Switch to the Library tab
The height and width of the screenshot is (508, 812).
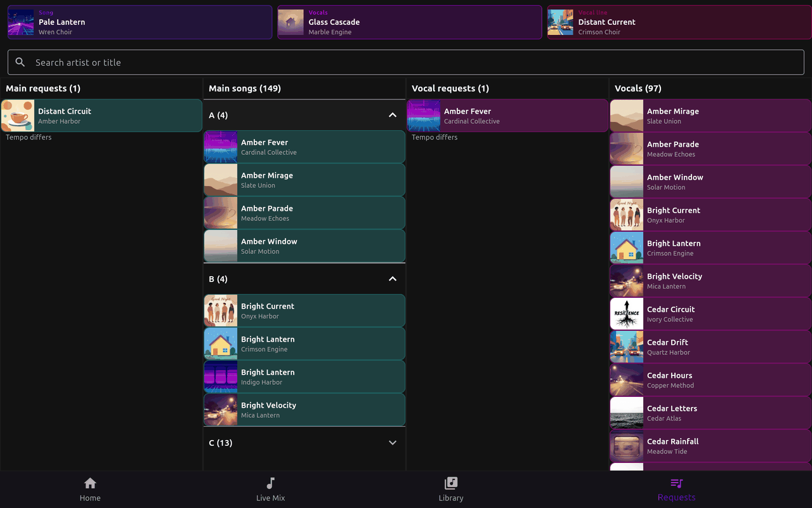(451, 489)
